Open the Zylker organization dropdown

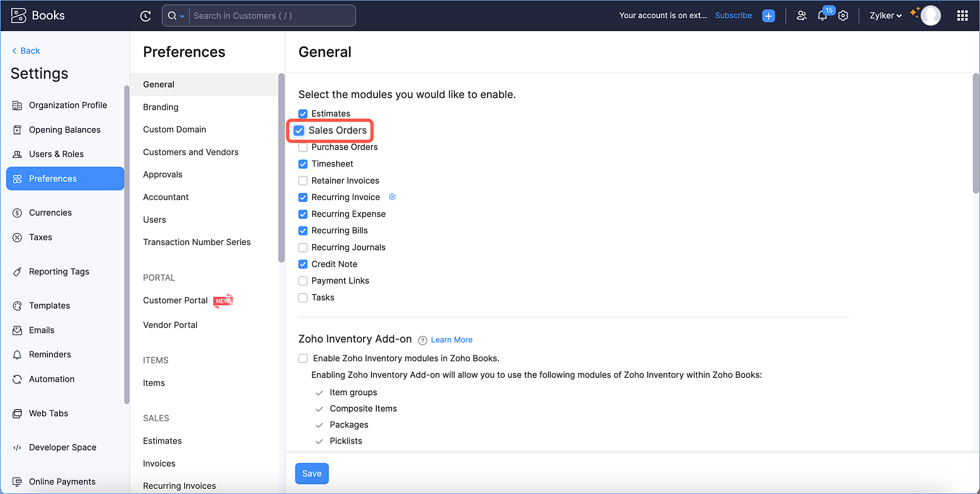click(x=885, y=16)
